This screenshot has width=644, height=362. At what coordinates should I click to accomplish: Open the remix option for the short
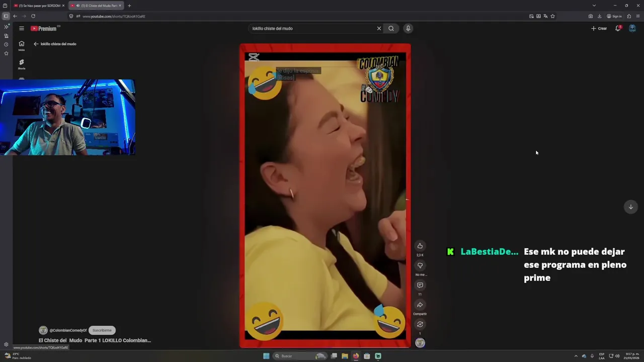point(420,324)
